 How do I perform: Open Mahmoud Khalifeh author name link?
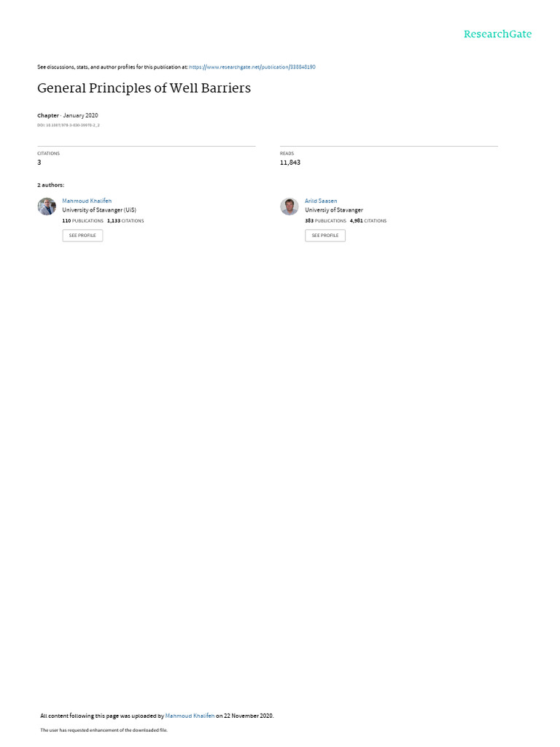coord(87,201)
